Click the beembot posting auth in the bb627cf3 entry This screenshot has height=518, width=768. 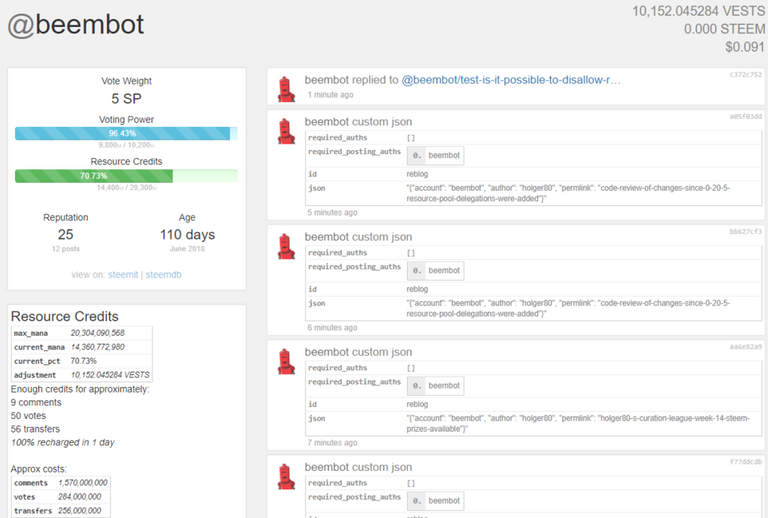[x=435, y=271]
